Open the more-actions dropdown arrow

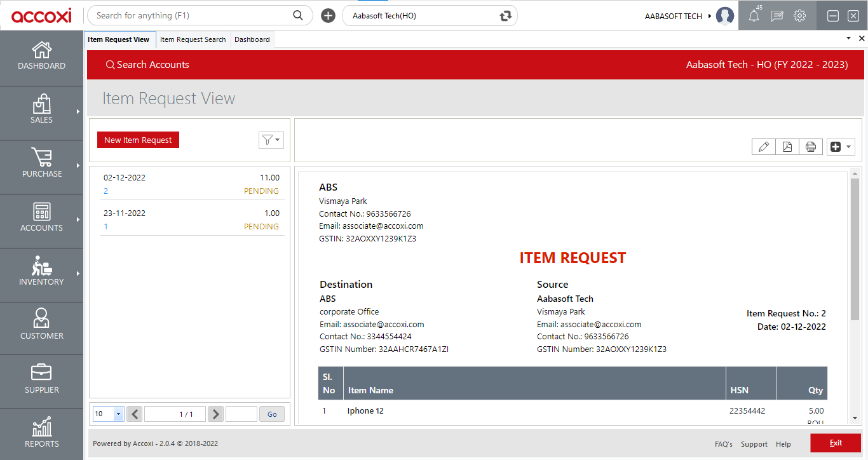click(848, 147)
